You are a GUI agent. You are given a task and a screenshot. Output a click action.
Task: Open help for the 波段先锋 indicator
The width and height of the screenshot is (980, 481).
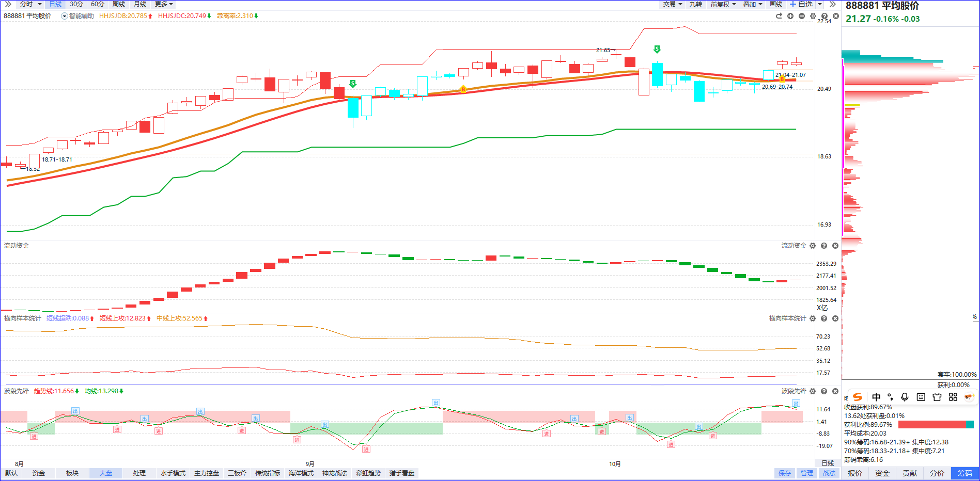[x=824, y=391]
